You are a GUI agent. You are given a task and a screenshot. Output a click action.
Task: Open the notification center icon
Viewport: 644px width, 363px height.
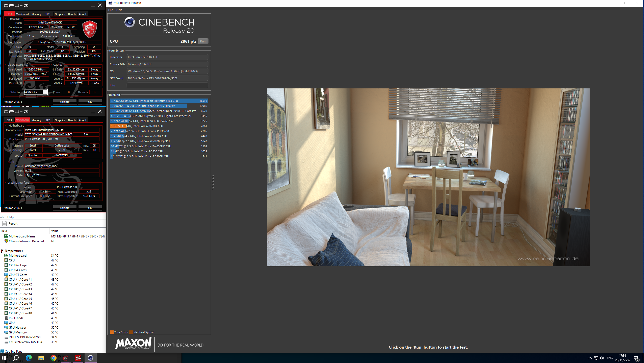636,358
